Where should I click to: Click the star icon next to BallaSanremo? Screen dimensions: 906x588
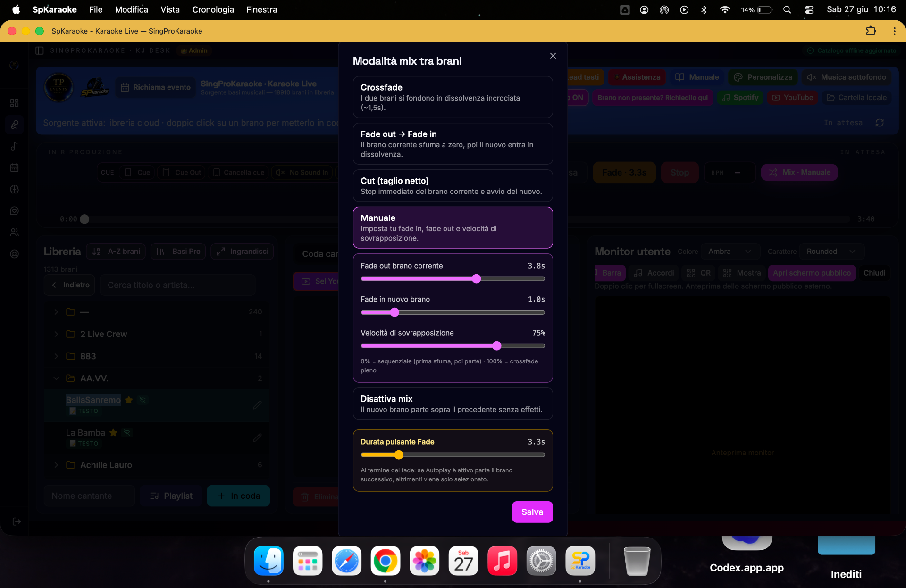pyautogui.click(x=129, y=400)
